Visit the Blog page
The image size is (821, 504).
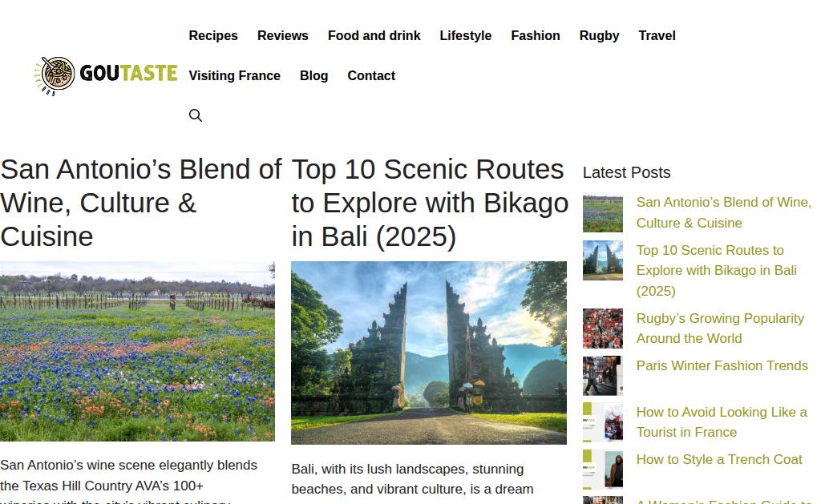313,75
